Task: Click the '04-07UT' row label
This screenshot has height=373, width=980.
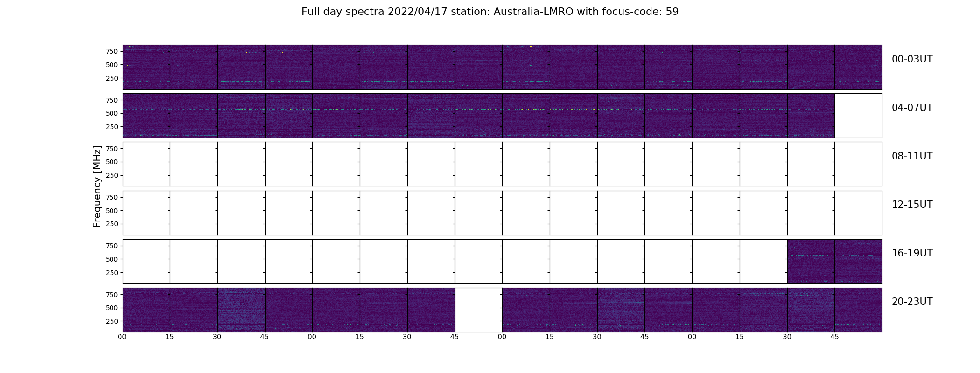Action: 912,108
